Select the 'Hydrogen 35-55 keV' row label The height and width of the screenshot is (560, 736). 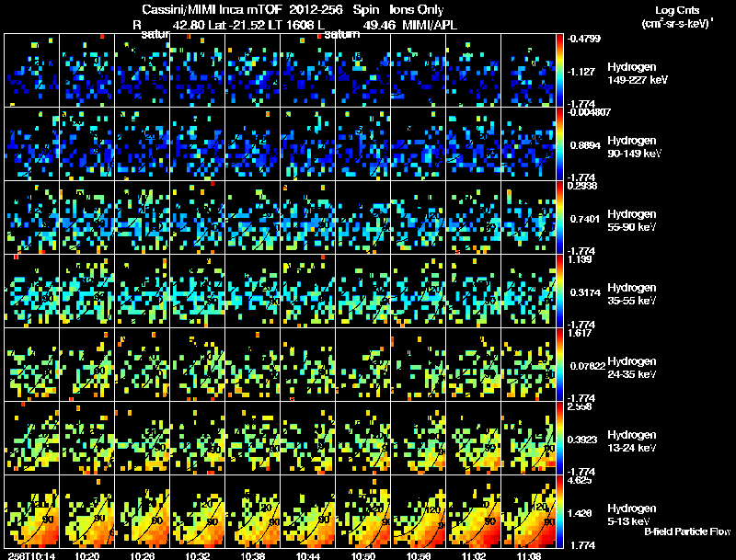[x=632, y=294]
